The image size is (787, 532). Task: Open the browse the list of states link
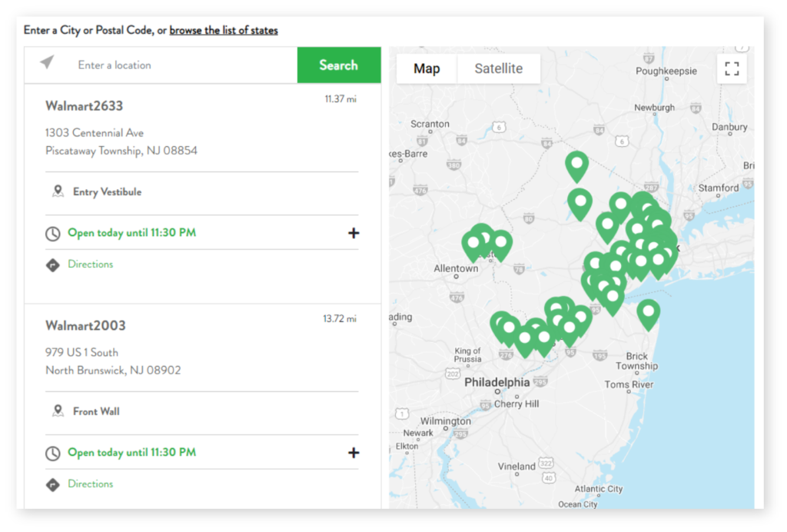pyautogui.click(x=224, y=30)
